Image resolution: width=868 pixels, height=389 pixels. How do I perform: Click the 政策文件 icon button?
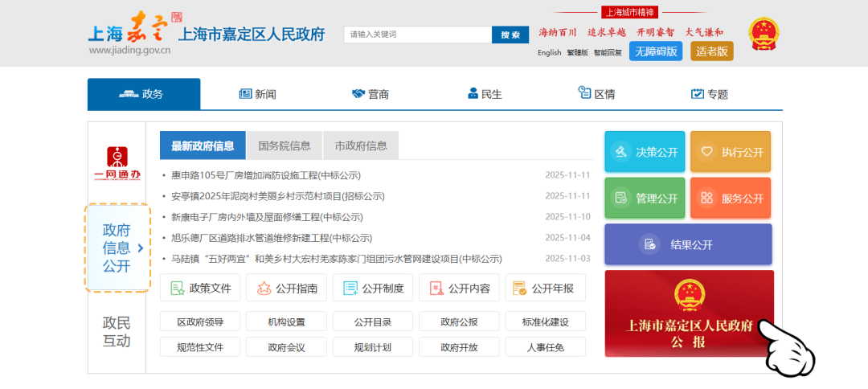(x=201, y=288)
